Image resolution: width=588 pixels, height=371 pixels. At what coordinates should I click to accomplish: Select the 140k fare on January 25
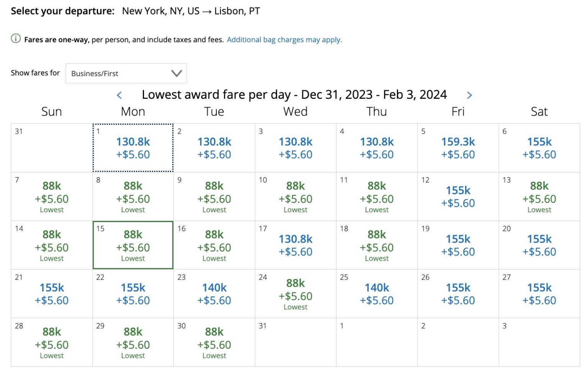[376, 293]
